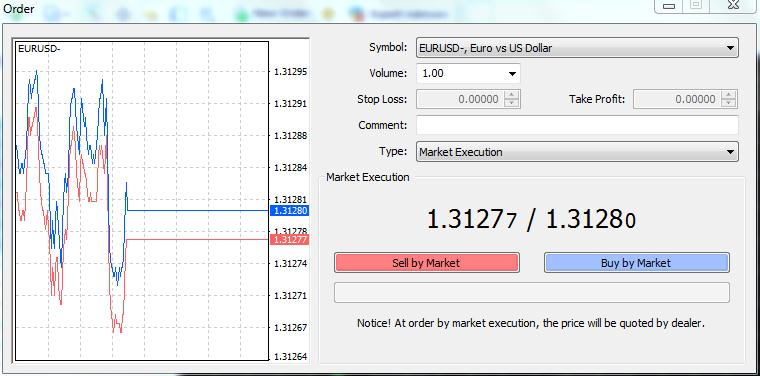
Task: Click the Sell by Market button
Action: tap(427, 263)
